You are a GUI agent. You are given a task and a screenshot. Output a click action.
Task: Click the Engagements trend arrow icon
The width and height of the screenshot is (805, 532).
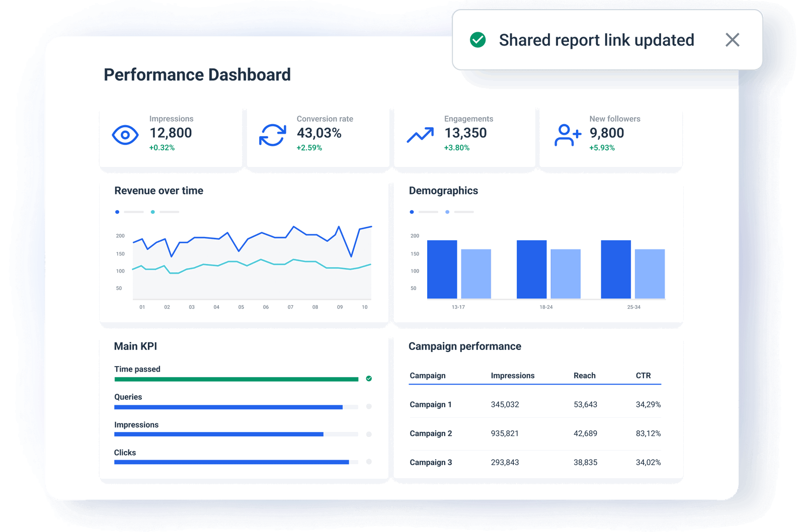[420, 134]
